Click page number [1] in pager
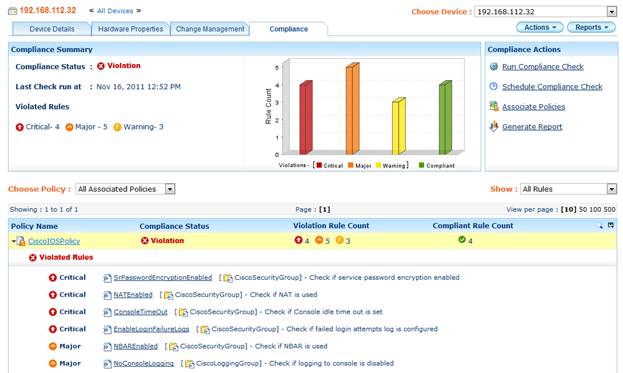This screenshot has width=623, height=373. pos(325,209)
